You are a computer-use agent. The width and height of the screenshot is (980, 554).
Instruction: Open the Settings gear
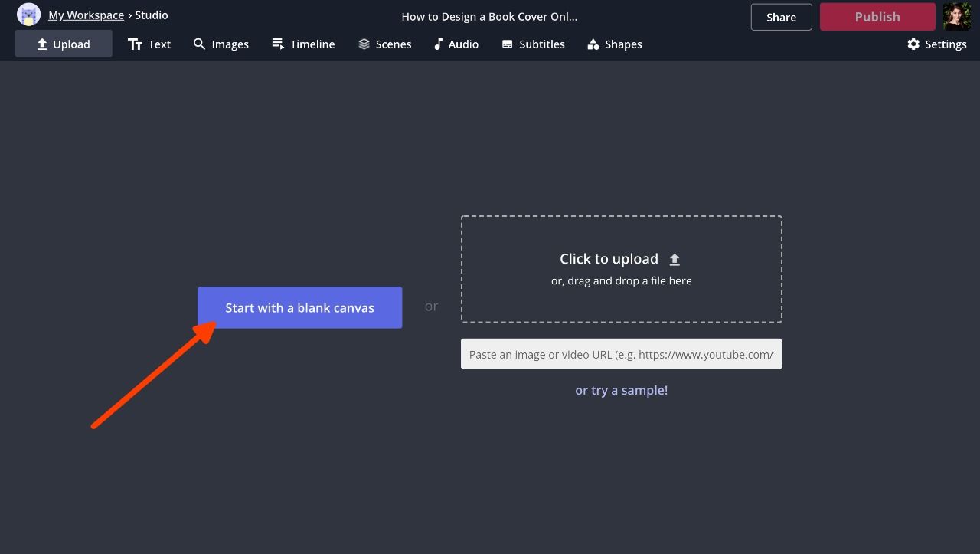936,44
